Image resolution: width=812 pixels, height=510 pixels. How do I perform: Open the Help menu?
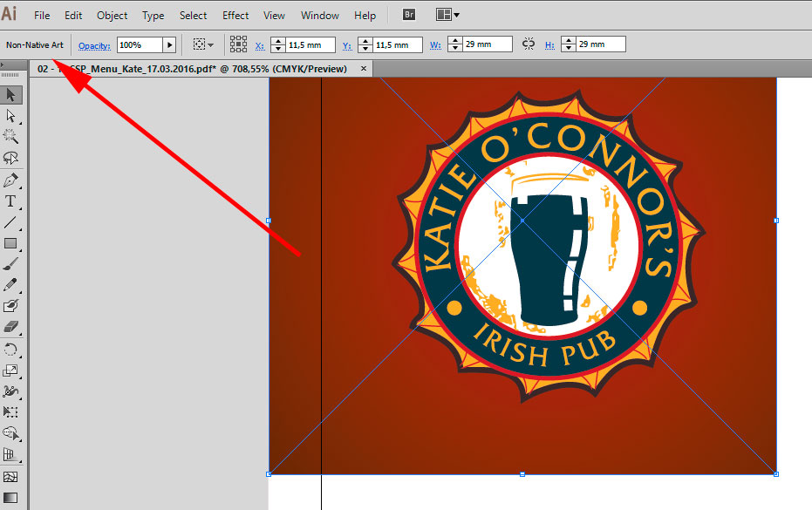pyautogui.click(x=365, y=16)
